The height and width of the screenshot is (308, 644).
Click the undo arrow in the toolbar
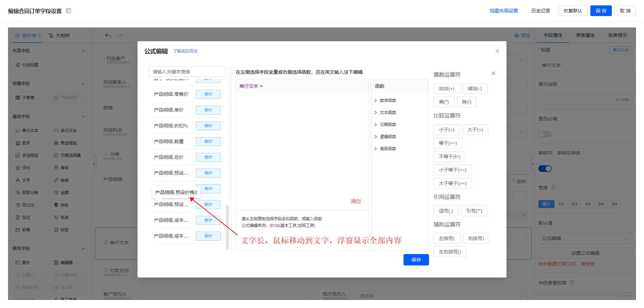pyautogui.click(x=108, y=36)
